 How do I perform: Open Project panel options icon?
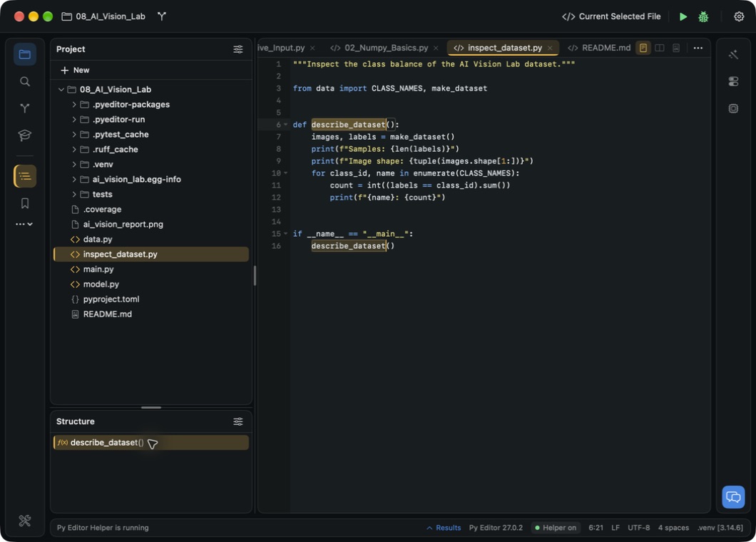click(x=237, y=49)
